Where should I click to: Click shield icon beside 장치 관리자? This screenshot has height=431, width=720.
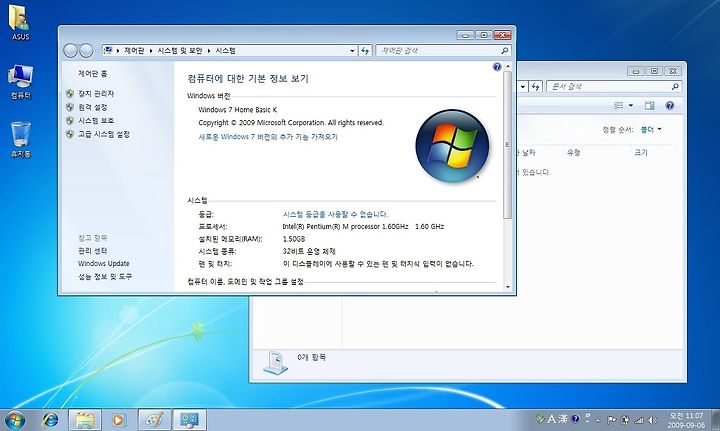[70, 94]
